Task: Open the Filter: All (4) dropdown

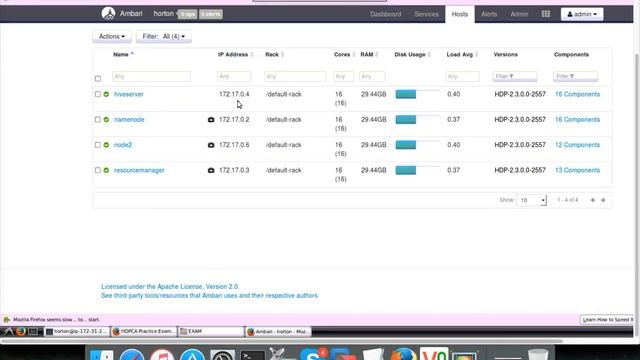Action: click(163, 36)
